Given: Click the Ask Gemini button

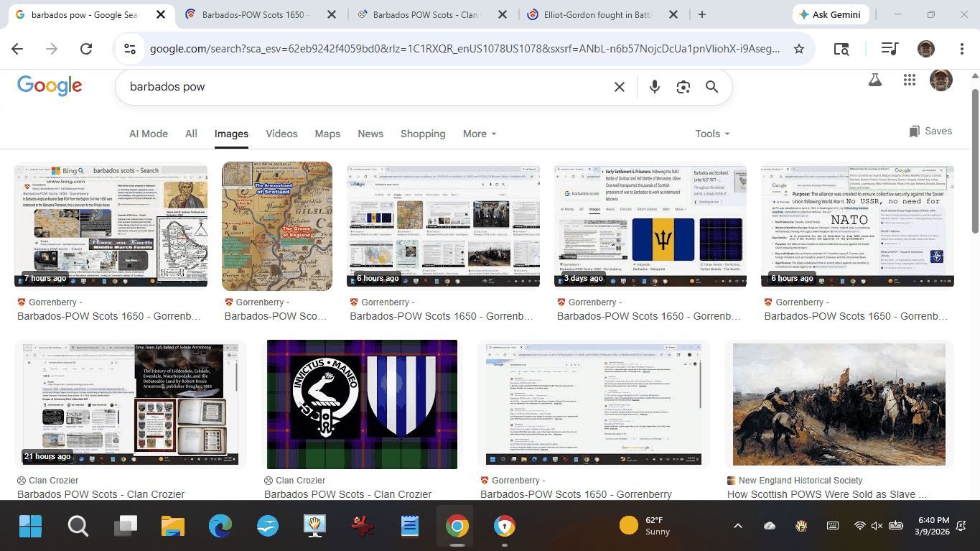Looking at the screenshot, I should tap(831, 14).
